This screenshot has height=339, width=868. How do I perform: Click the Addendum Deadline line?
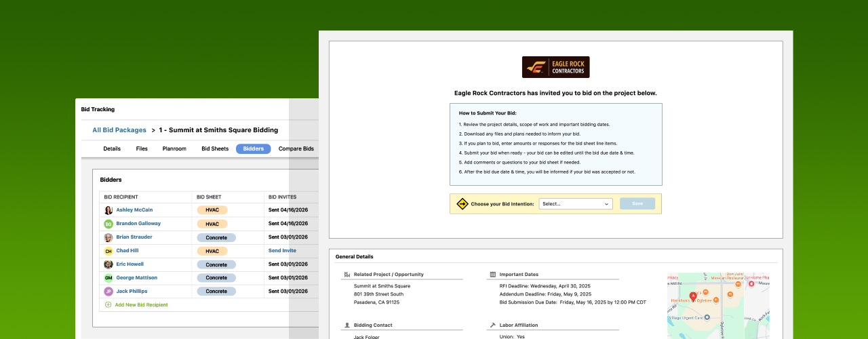click(545, 294)
